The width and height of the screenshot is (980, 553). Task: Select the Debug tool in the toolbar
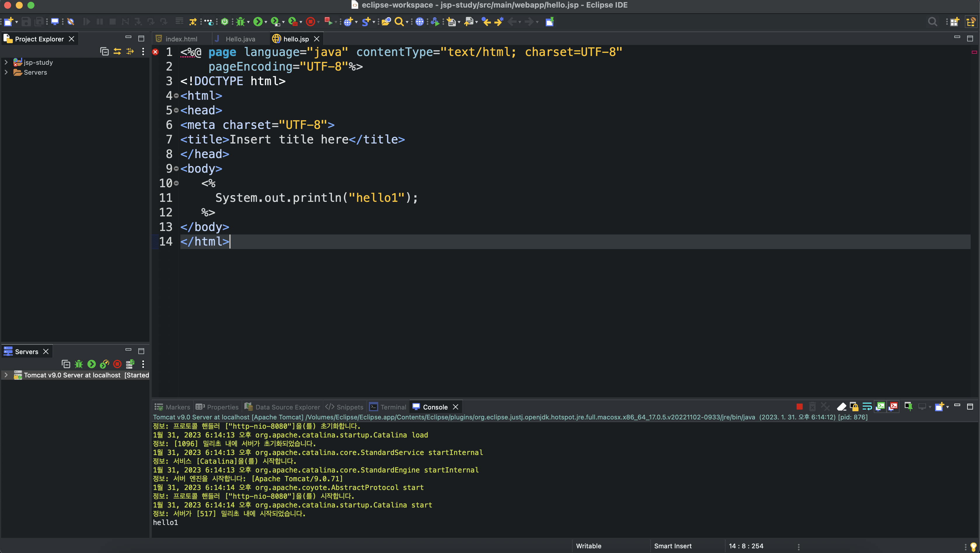point(240,22)
